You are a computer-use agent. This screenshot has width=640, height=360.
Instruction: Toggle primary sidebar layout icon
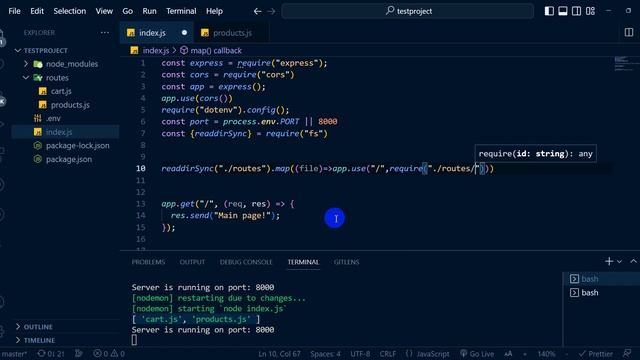coord(549,11)
